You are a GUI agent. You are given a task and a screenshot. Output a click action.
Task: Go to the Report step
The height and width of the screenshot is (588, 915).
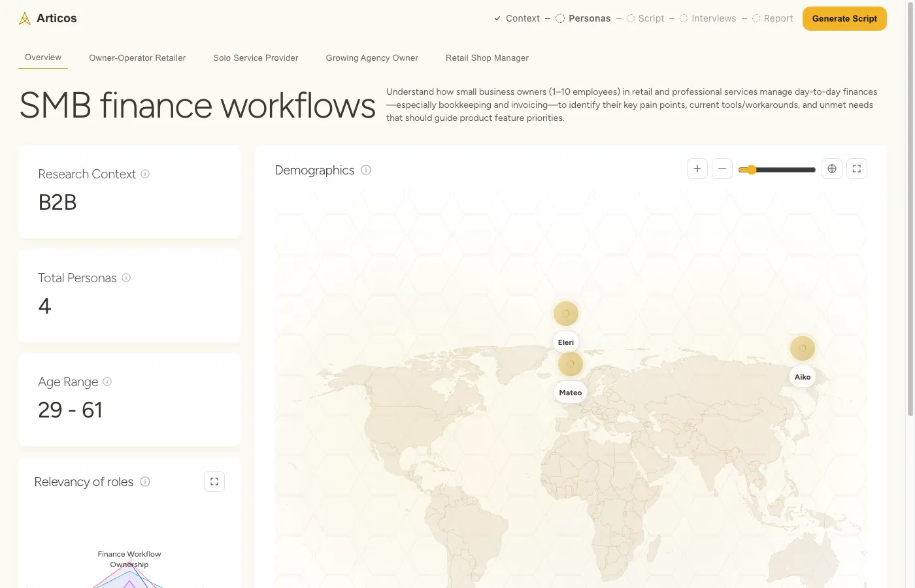click(773, 18)
